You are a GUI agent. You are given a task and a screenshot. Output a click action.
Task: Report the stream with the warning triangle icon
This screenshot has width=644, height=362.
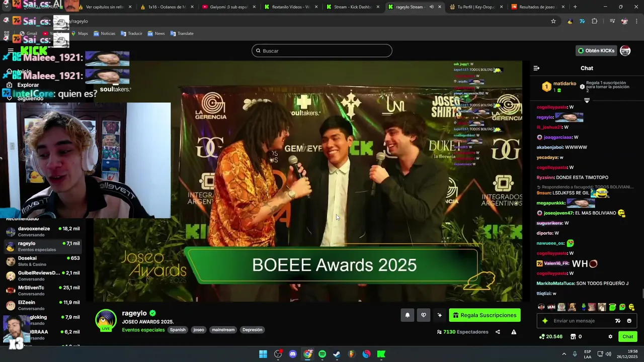[514, 332]
